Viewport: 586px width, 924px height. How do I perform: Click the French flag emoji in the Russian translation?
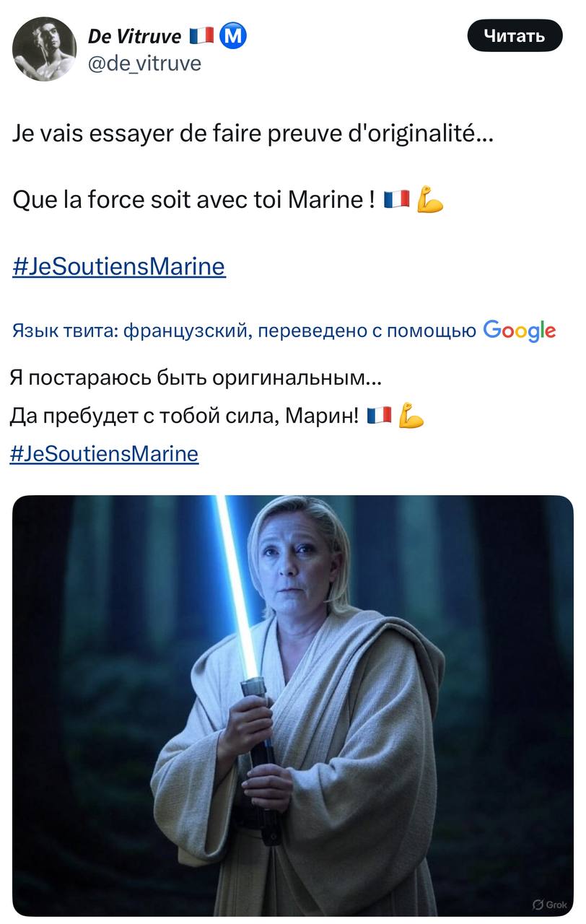(380, 415)
